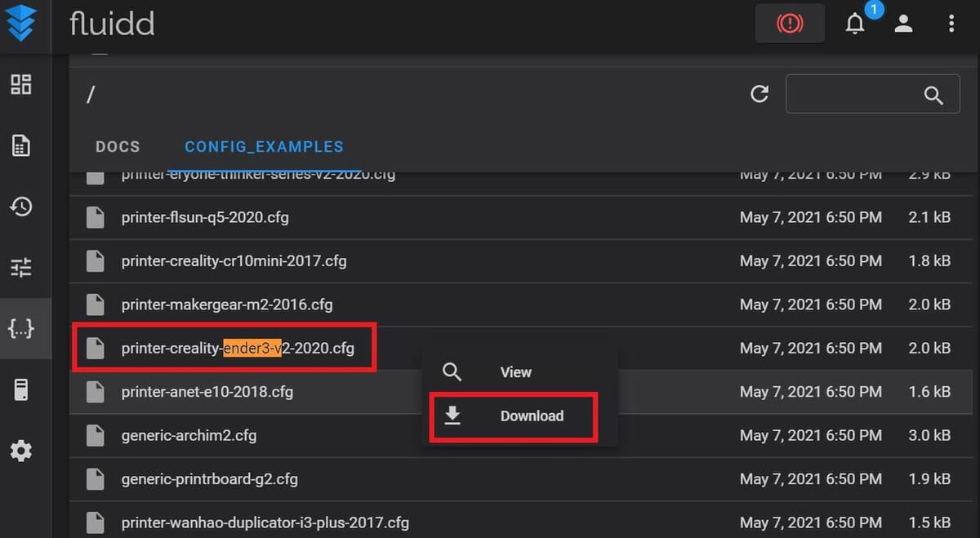Image resolution: width=980 pixels, height=538 pixels.
Task: Click the date of generic-archim2.cfg
Action: click(x=811, y=435)
